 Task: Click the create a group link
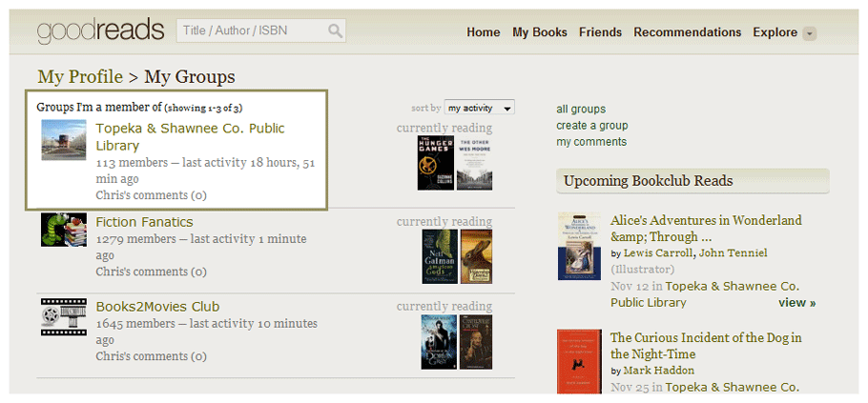592,126
